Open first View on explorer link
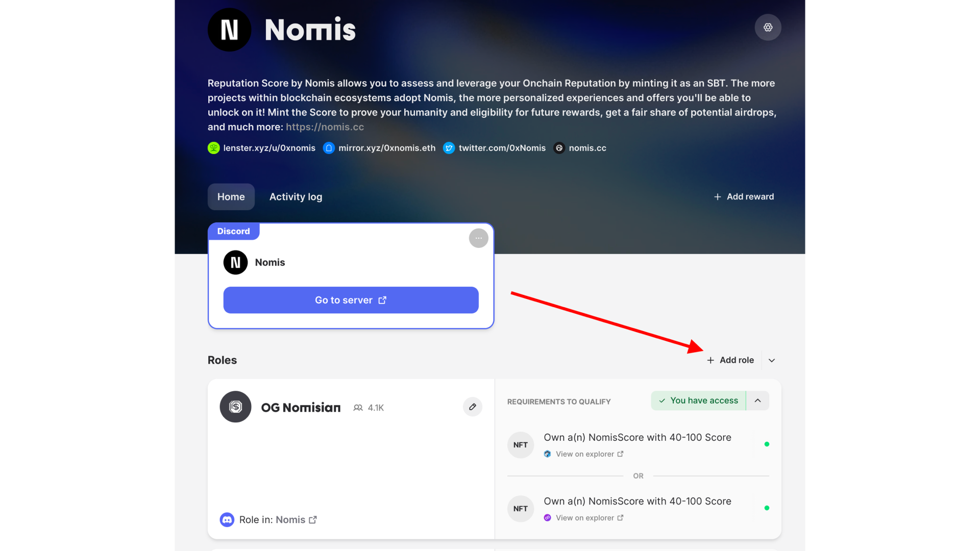The height and width of the screenshot is (551, 980). [x=589, y=454]
